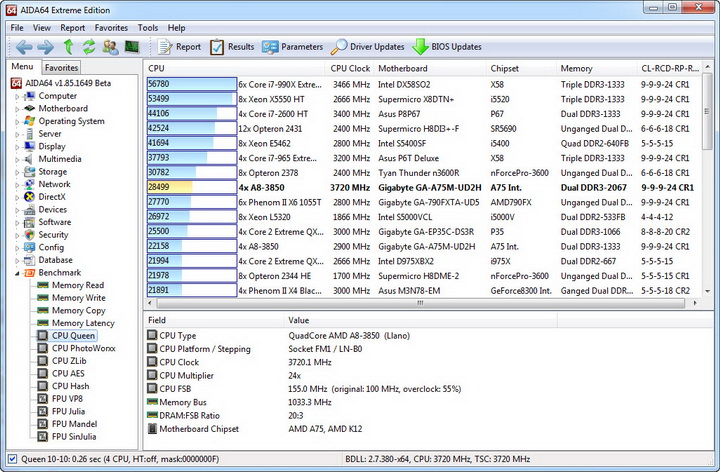Select Storage tree node
Screen dimensions: 720x472
(x=52, y=172)
